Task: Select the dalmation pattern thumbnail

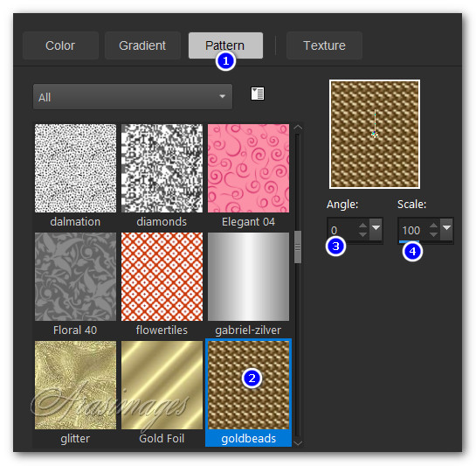Action: (x=75, y=168)
